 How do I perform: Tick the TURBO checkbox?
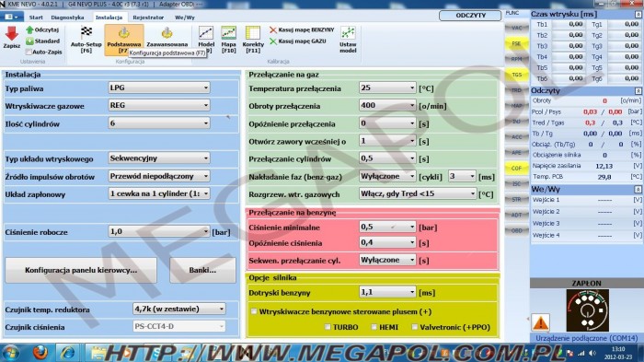(x=328, y=327)
